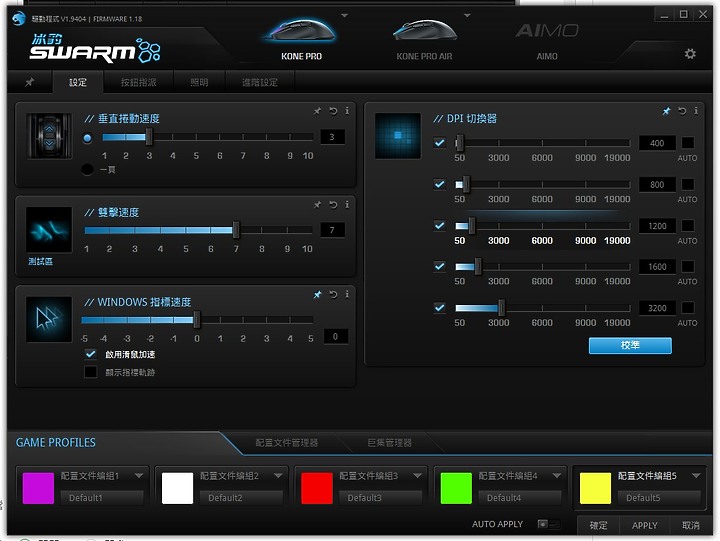The image size is (720, 541).
Task: Expand the profile slot 2 dropdown
Action: pos(278,476)
